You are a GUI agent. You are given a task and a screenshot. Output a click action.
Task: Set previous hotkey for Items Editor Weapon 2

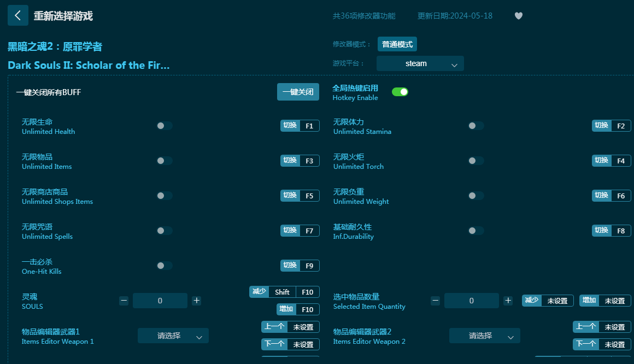click(602, 327)
